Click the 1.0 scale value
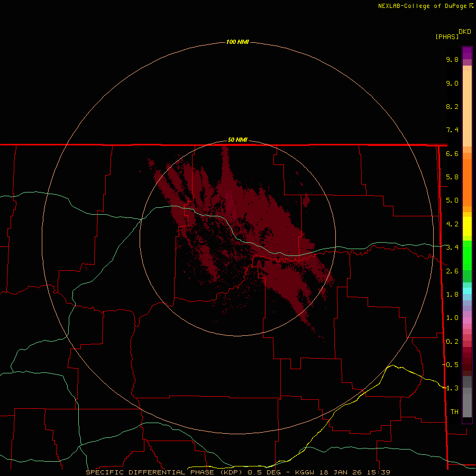The image size is (476, 476). click(452, 318)
